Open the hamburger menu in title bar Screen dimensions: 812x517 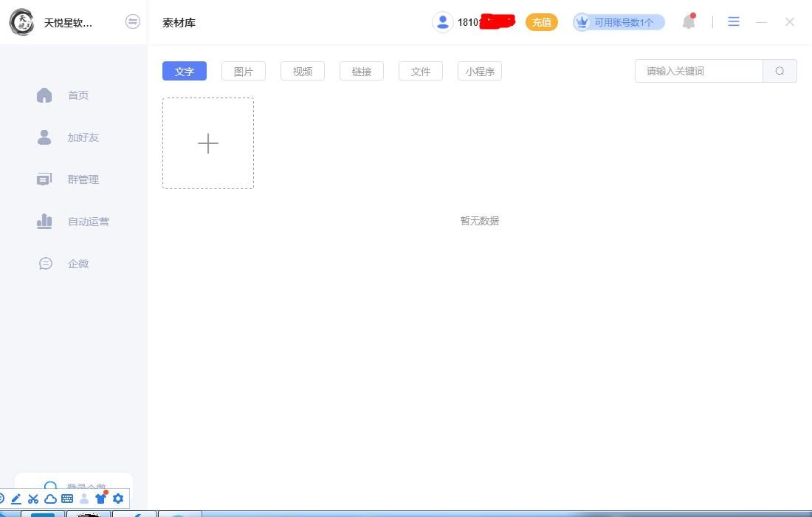733,22
